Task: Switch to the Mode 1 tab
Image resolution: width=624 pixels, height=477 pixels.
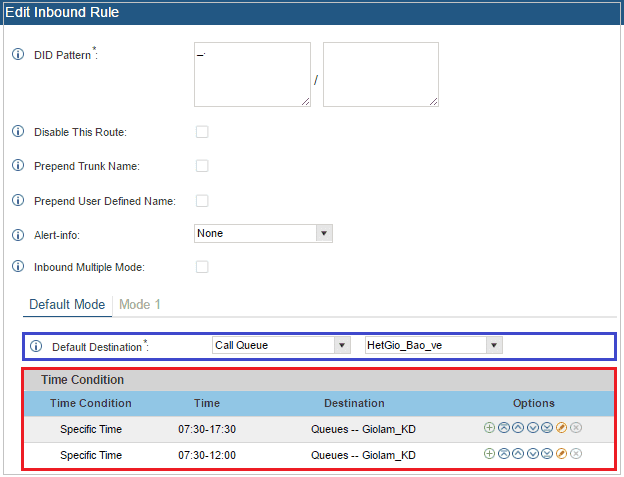Action: pos(141,304)
